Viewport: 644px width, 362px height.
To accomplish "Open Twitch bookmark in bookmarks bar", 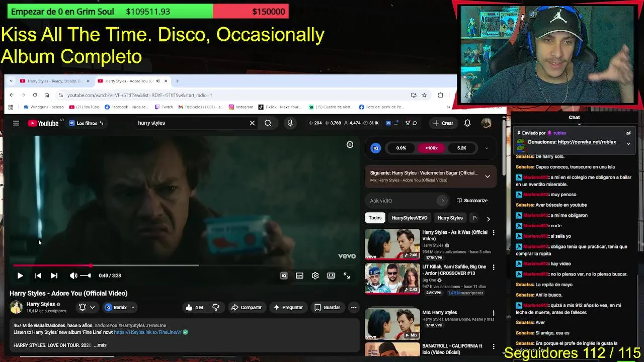I will [164, 107].
